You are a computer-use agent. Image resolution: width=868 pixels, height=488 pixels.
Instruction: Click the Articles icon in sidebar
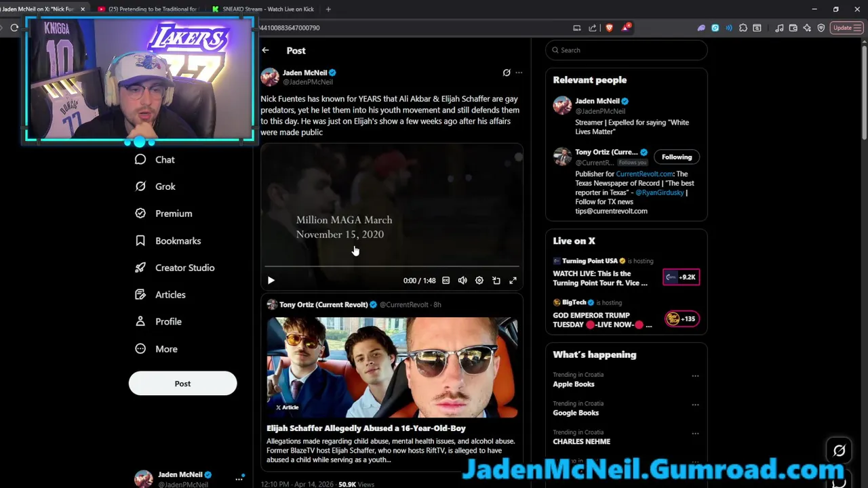140,295
